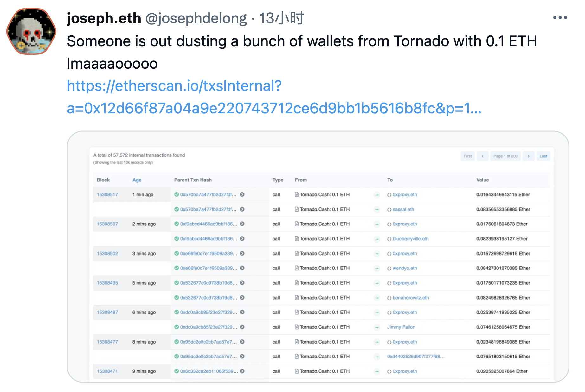Open the tweet's three-dot more menu
Image resolution: width=585 pixels, height=392 pixels.
pyautogui.click(x=560, y=18)
